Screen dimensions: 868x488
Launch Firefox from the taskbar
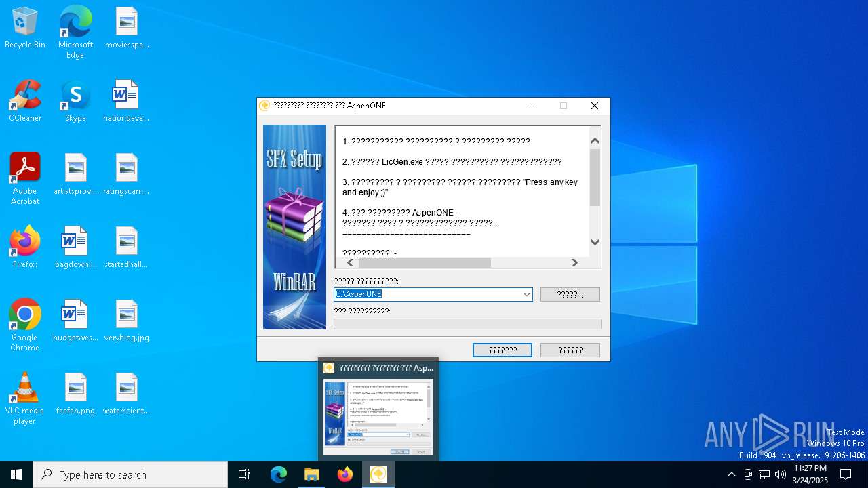tap(345, 474)
